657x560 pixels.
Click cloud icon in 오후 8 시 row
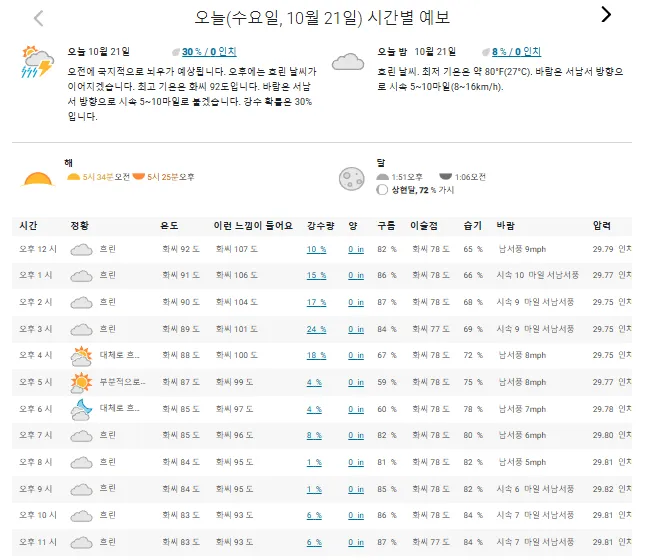pyautogui.click(x=81, y=463)
